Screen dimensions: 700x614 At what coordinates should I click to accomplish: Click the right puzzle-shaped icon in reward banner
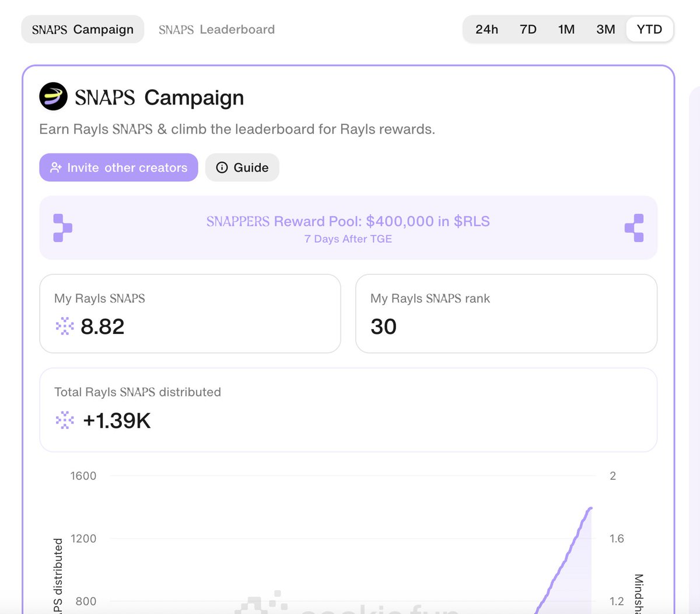click(634, 228)
